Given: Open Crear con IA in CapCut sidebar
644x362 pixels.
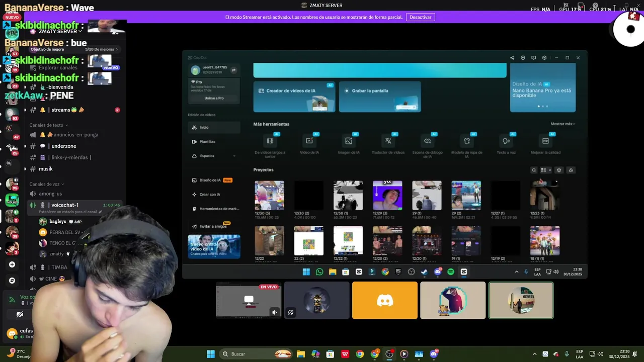Looking at the screenshot, I should (214, 194).
